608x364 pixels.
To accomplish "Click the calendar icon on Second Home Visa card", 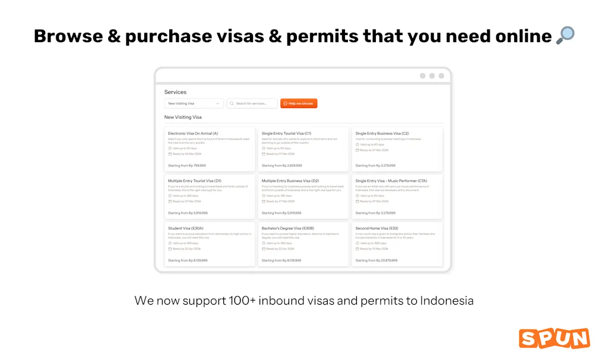I will coord(357,249).
